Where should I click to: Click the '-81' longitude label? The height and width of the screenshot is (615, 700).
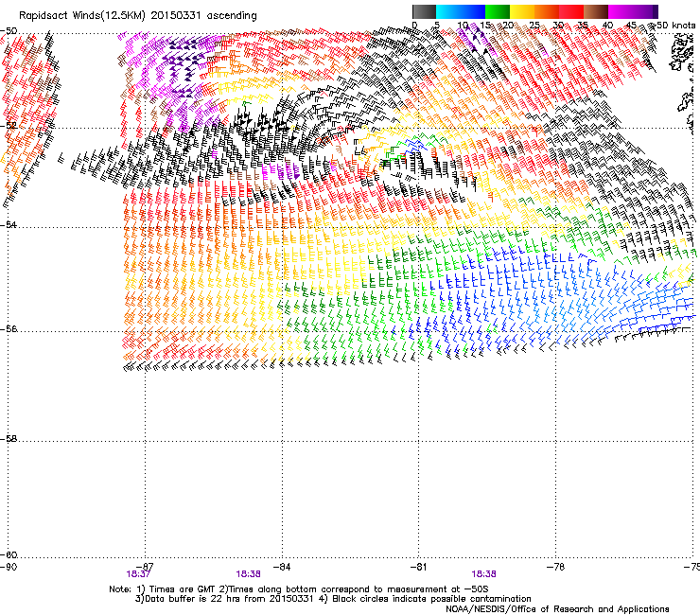(418, 567)
